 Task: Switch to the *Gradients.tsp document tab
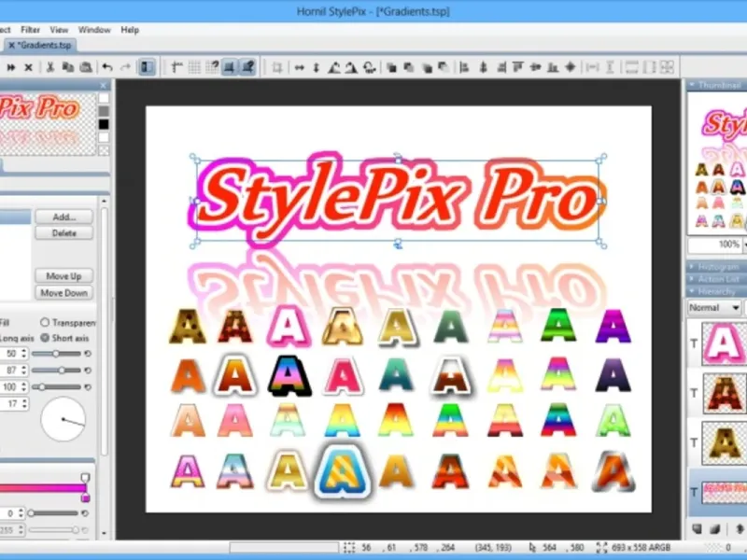(40, 45)
